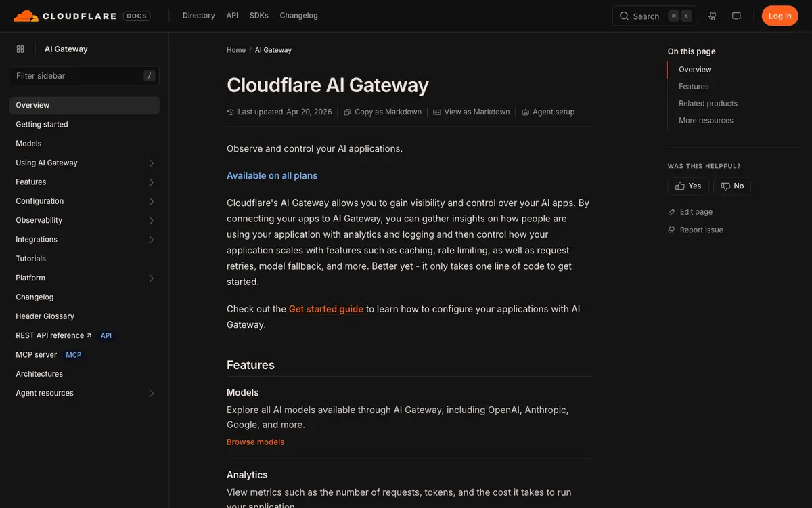Expand the Platform sidebar section
The width and height of the screenshot is (812, 508).
(x=151, y=278)
